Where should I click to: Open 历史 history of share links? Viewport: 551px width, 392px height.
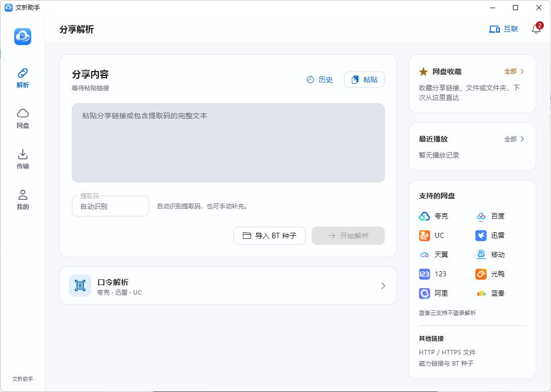tap(320, 80)
